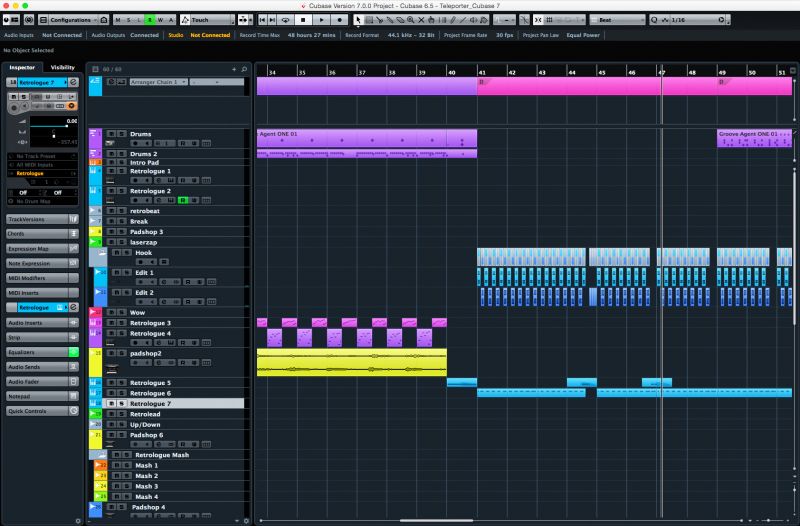This screenshot has width=800, height=526.
Task: Toggle the Cycle loop button
Action: coord(285,20)
